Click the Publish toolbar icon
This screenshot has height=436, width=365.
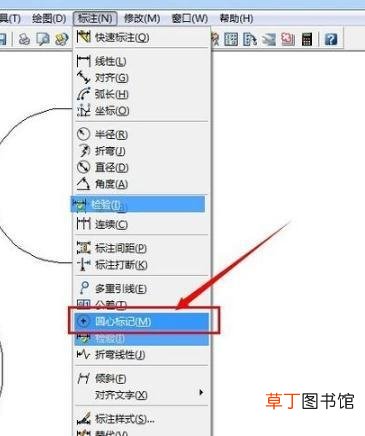[61, 39]
